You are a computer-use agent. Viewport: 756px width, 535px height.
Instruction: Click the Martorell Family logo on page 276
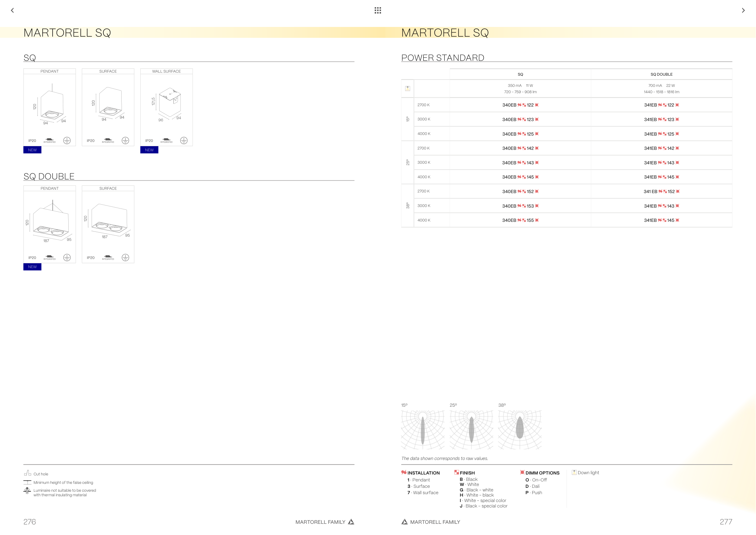coord(351,521)
